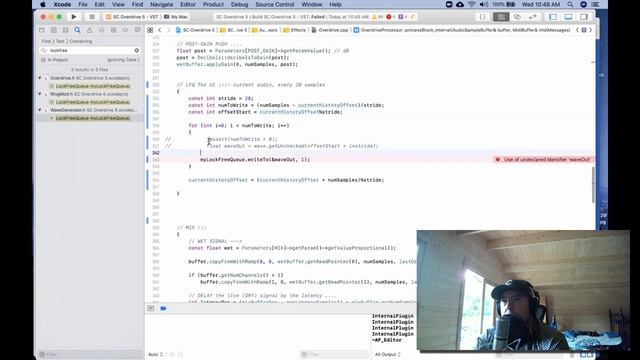
Task: Toggle the Navigator panel visibility
Action: pos(553,17)
